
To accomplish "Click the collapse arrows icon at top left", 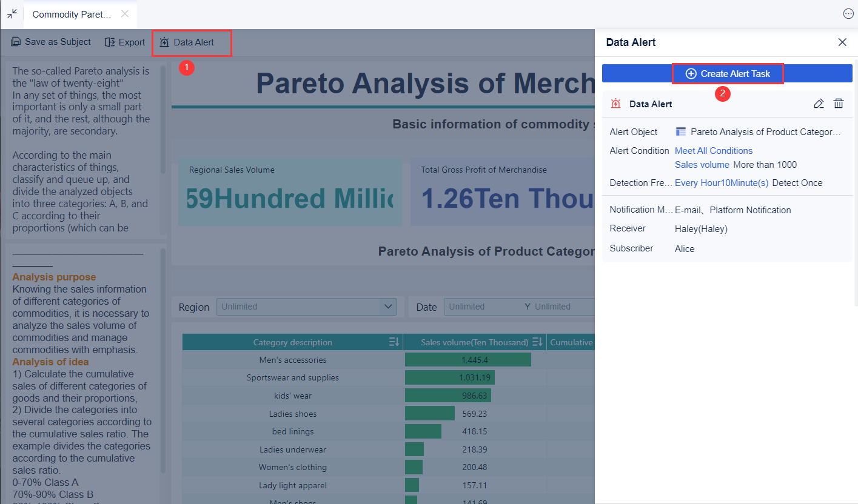I will (11, 13).
